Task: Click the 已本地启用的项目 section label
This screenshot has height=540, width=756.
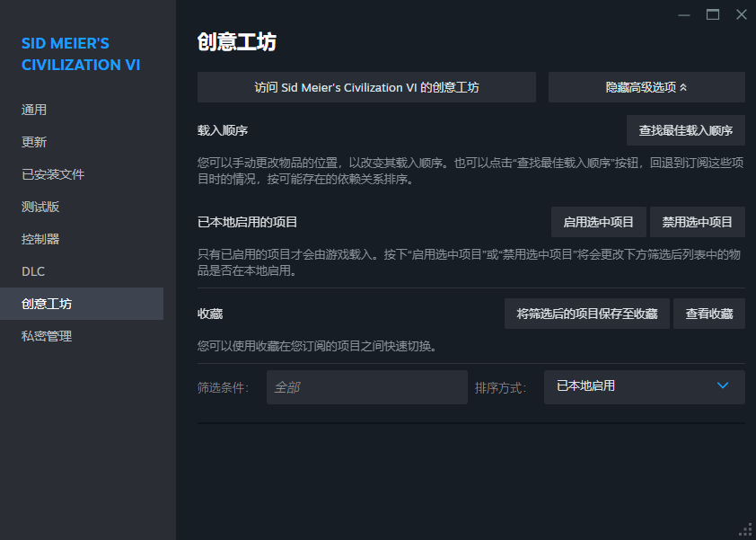Action: tap(247, 222)
